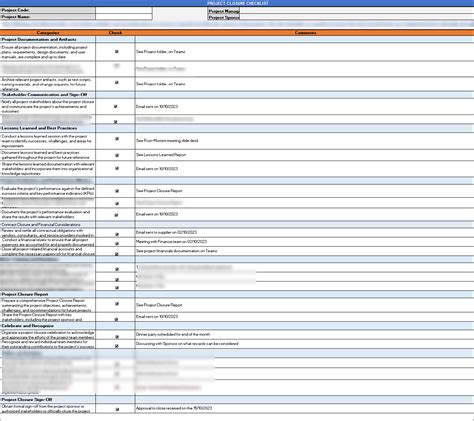
Task: Click Evaluate the project's performance category cell
Action: 48,191
